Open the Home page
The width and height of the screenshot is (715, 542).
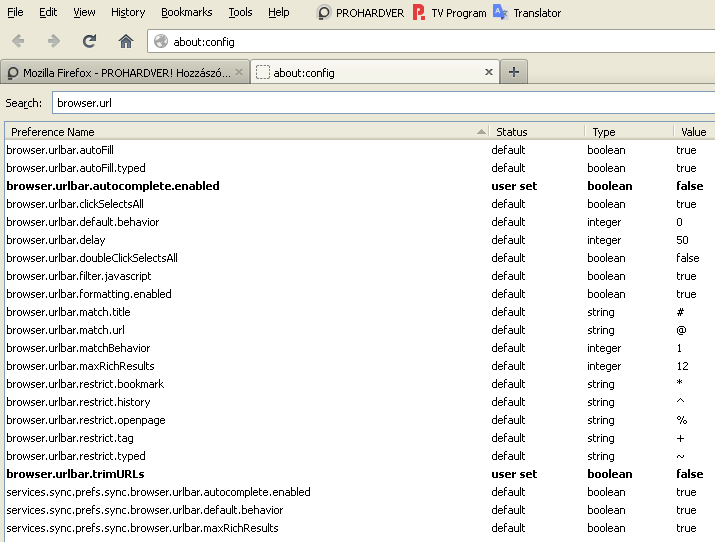(x=126, y=41)
